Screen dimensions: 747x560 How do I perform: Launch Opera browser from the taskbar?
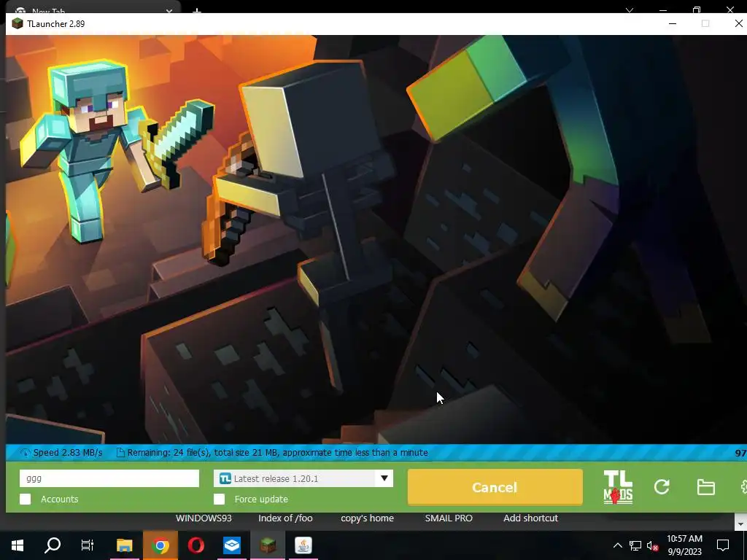(196, 545)
